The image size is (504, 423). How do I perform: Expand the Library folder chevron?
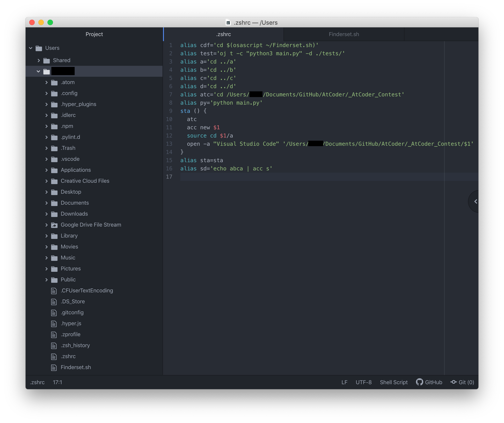pos(47,236)
